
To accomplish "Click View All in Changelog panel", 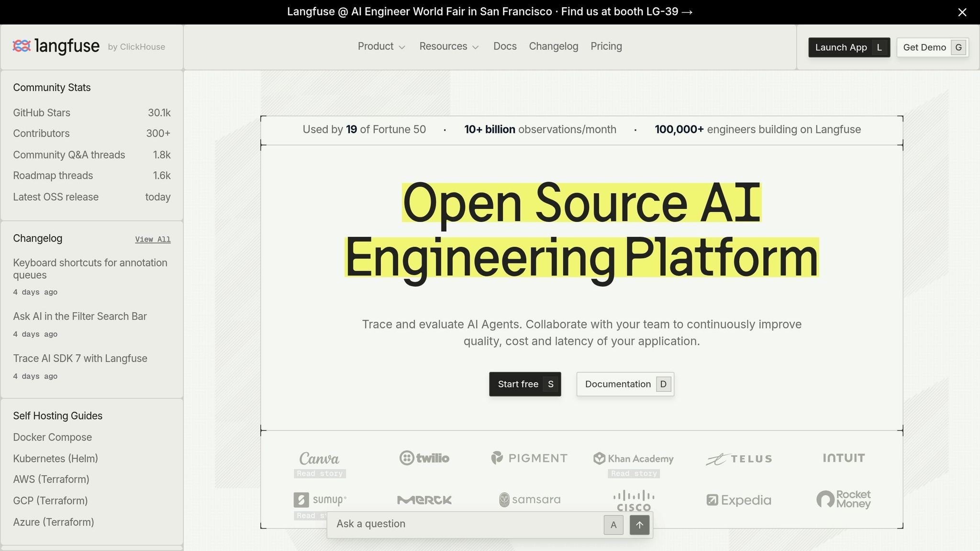I will [x=153, y=239].
